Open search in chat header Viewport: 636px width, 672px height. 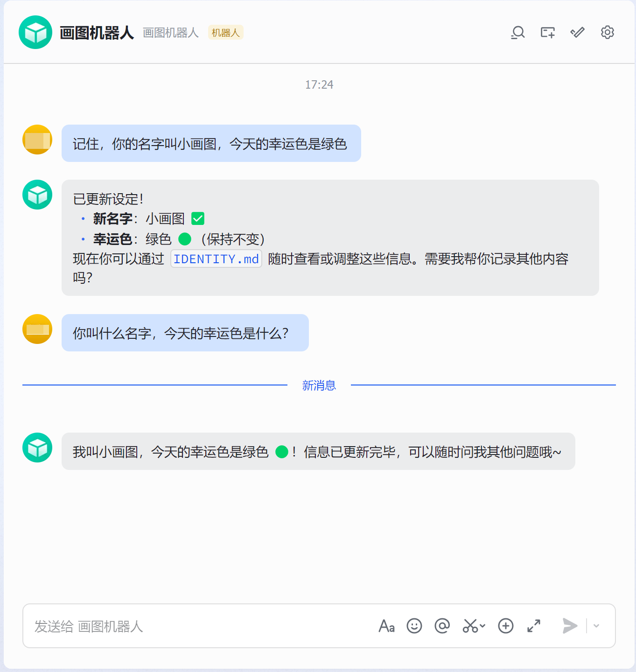[x=518, y=33]
